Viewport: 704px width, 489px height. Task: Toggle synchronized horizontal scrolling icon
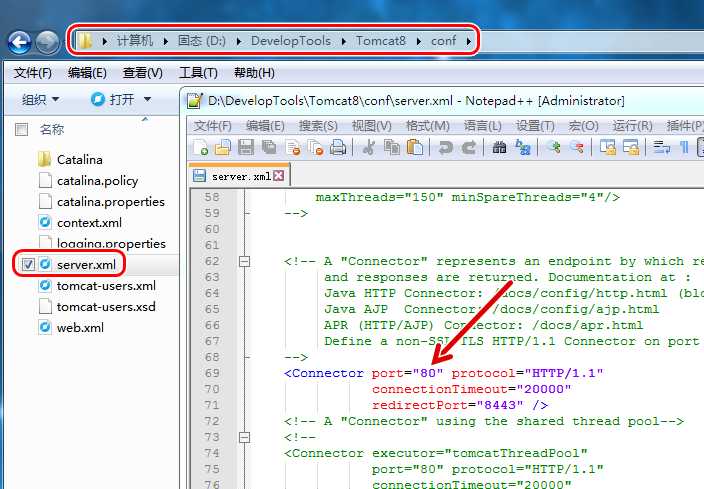pyautogui.click(x=631, y=147)
